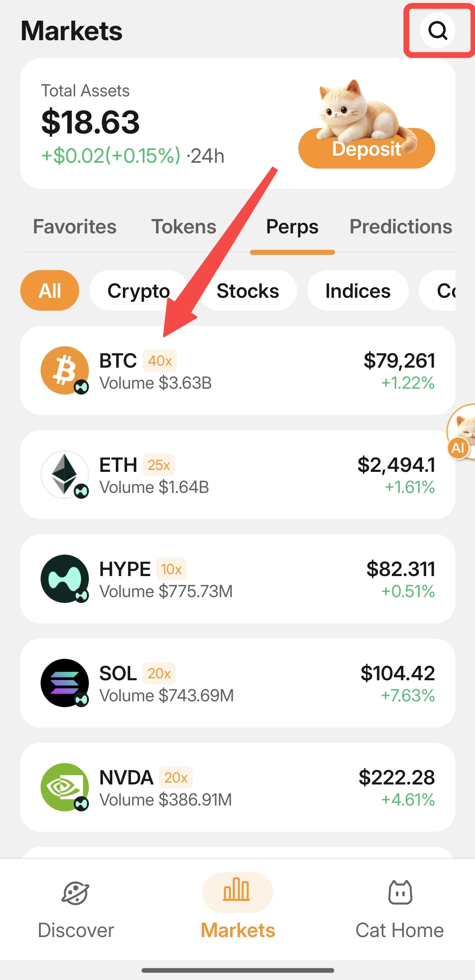Image resolution: width=475 pixels, height=980 pixels.
Task: Tap the Bitcoin coin logo
Action: [x=65, y=370]
